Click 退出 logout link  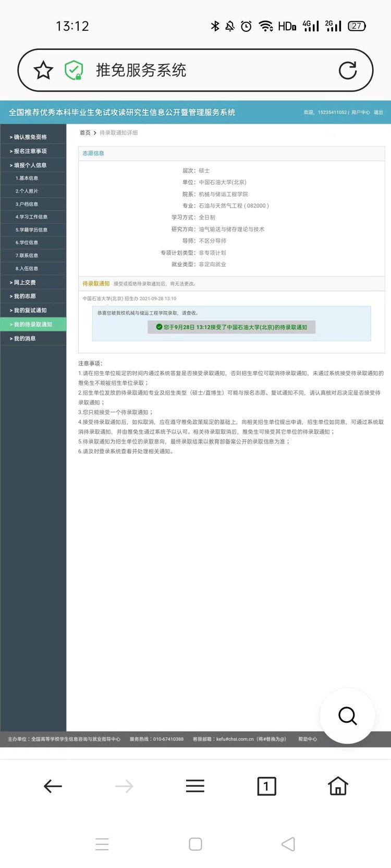tap(378, 112)
